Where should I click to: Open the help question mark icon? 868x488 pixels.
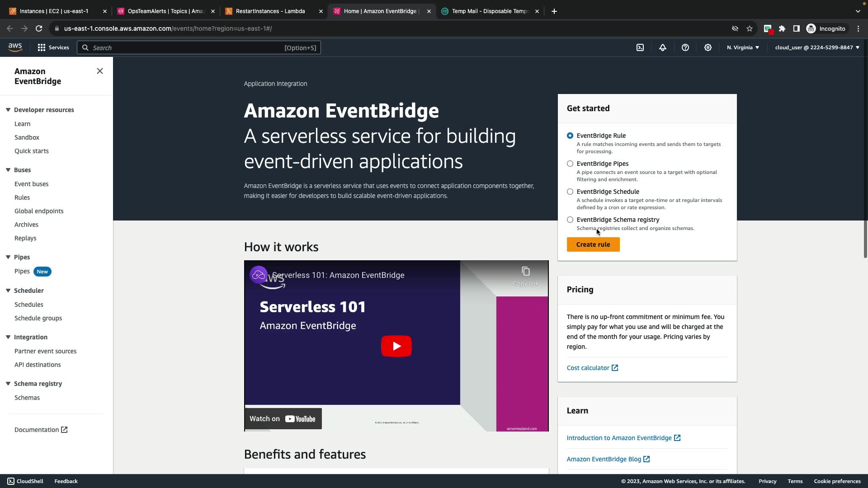[x=685, y=47]
